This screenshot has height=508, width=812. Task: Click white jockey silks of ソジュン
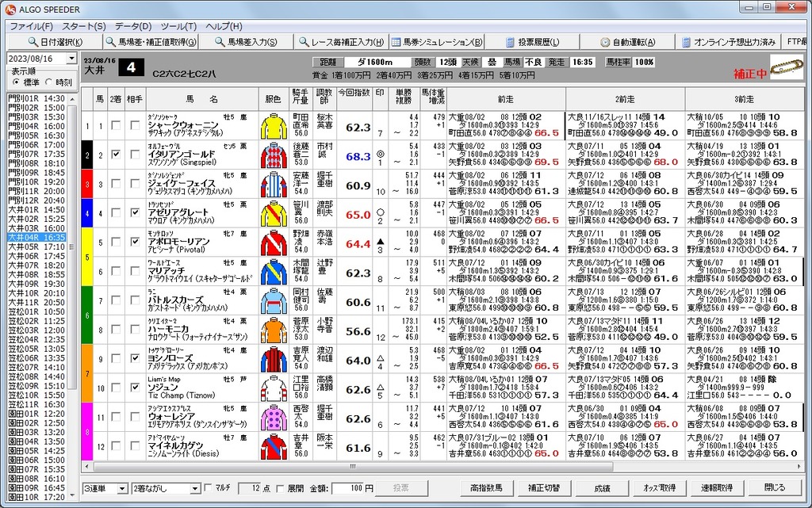tap(274, 388)
